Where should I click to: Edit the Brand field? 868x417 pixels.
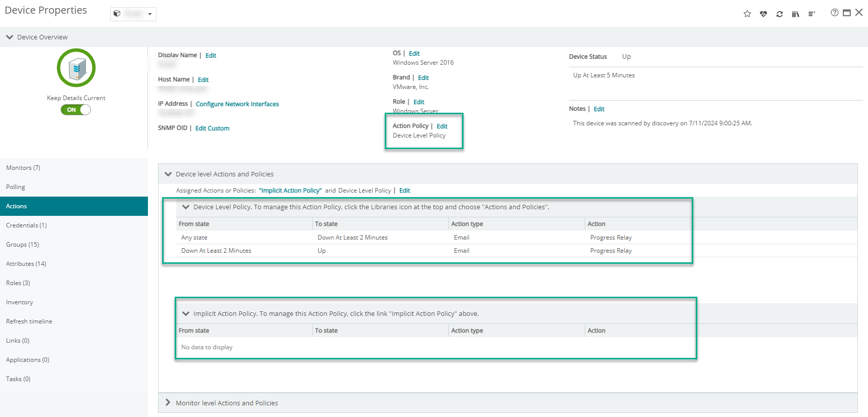[423, 78]
